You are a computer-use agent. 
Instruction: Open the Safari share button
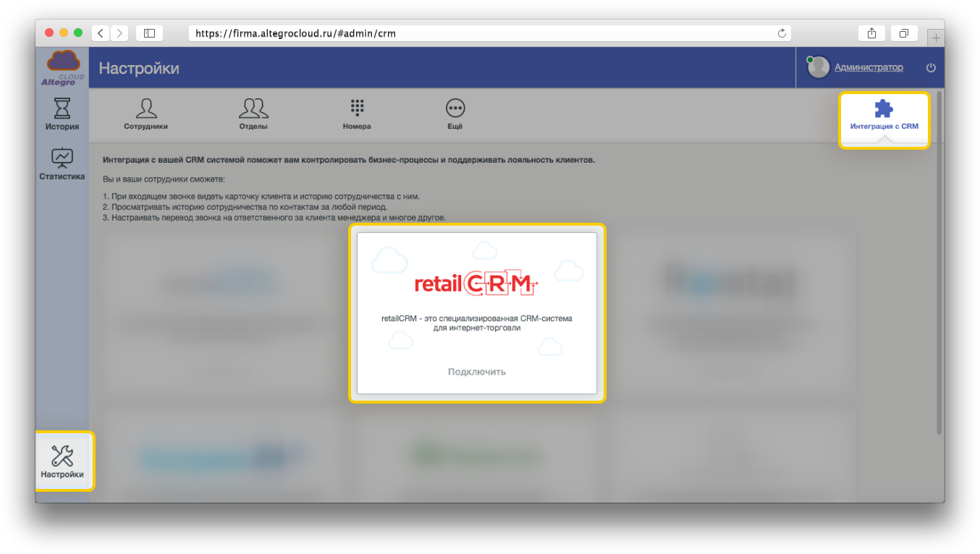click(871, 33)
